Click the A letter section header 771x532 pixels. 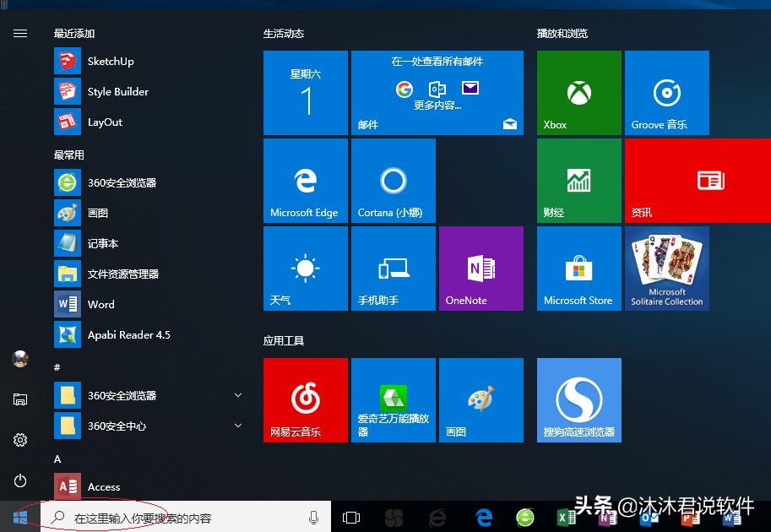[57, 459]
